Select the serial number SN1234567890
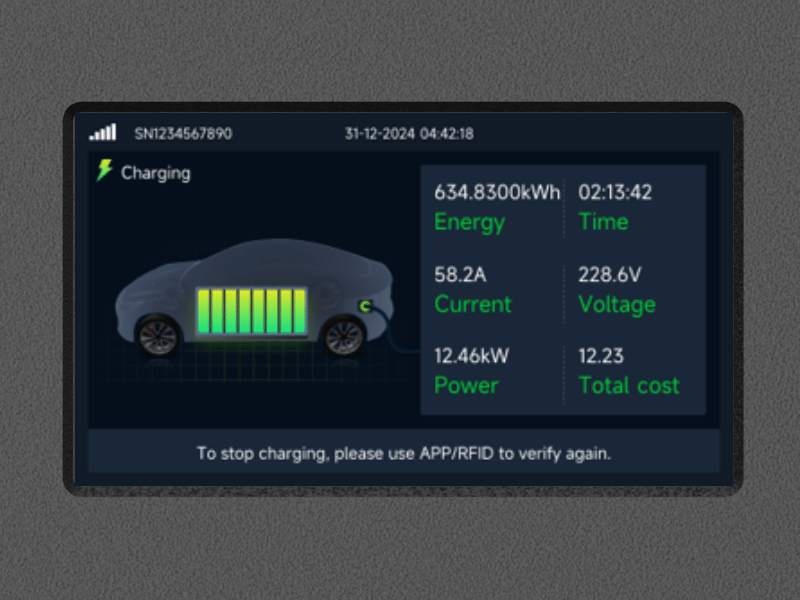This screenshot has width=800, height=600. (183, 134)
